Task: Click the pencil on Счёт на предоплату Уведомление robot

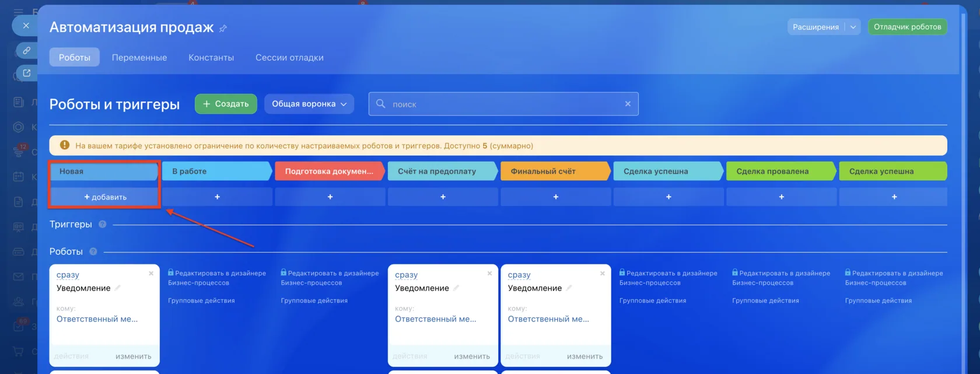Action: [x=456, y=288]
